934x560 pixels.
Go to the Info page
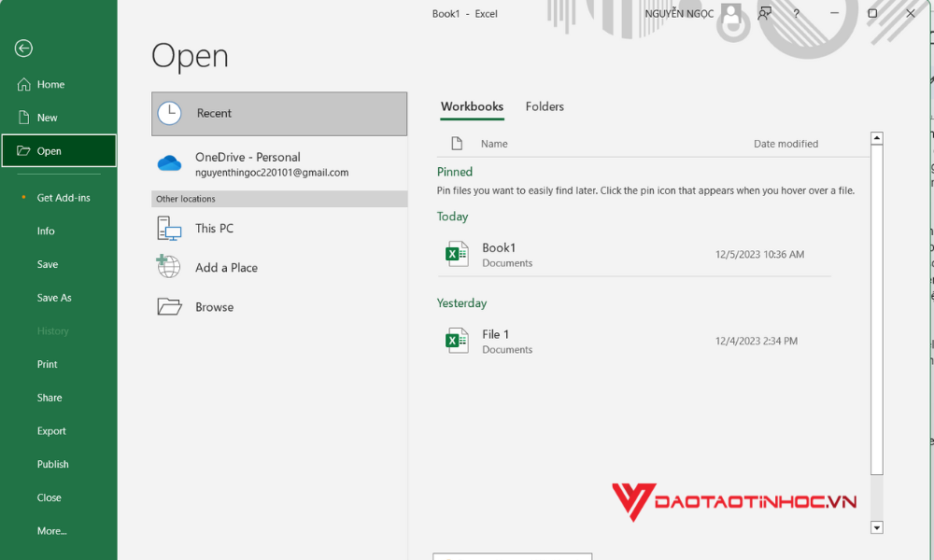(x=58, y=231)
